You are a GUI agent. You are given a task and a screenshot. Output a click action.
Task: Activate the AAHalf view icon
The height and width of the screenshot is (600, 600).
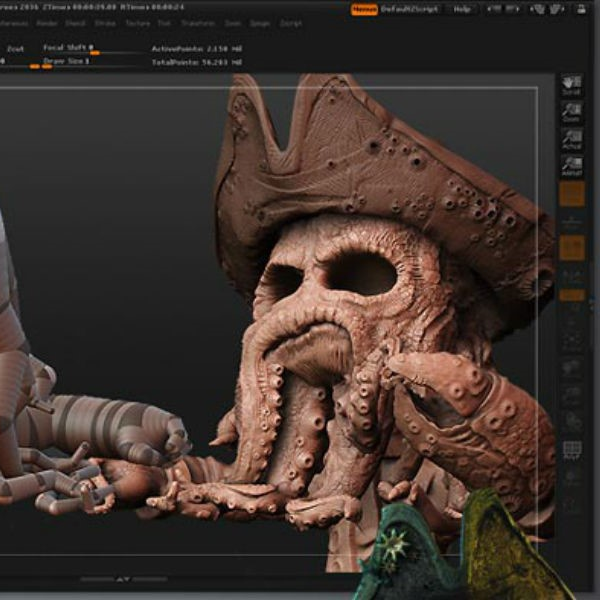[x=572, y=166]
